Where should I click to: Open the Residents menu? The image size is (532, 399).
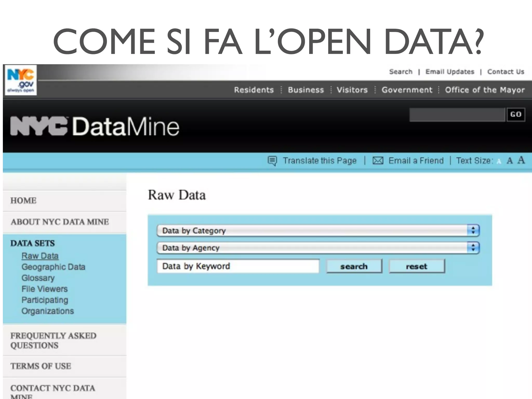tap(254, 90)
